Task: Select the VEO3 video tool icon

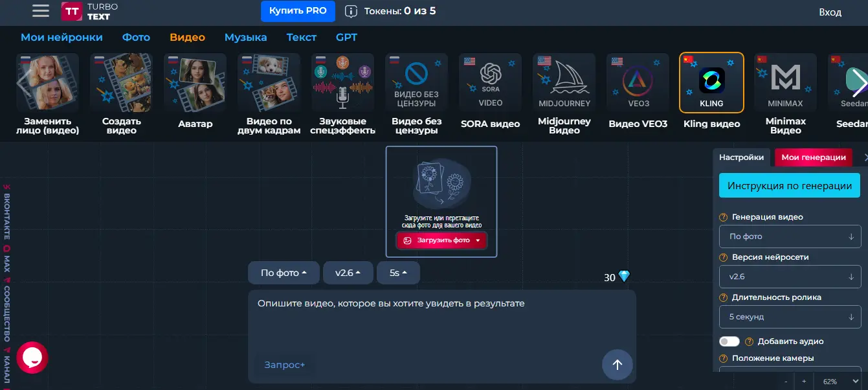Action: 638,83
